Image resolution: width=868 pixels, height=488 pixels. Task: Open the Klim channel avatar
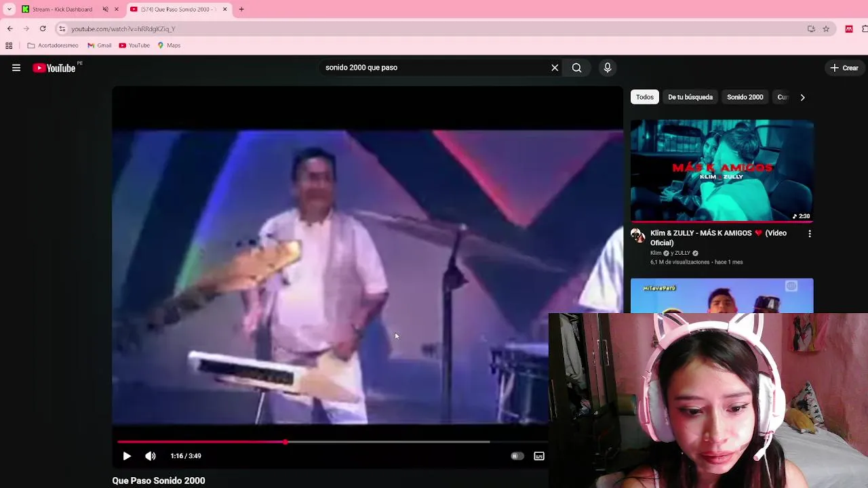637,235
